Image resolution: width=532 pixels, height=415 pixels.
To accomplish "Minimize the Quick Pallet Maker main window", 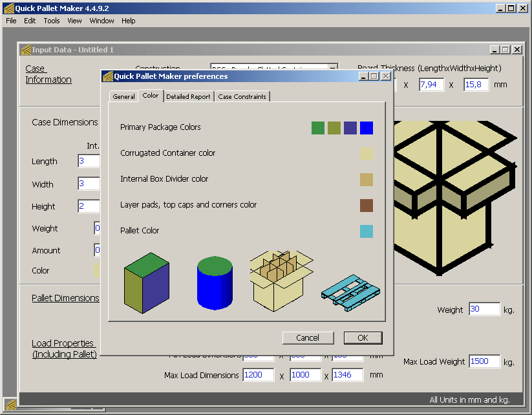I will 500,8.
